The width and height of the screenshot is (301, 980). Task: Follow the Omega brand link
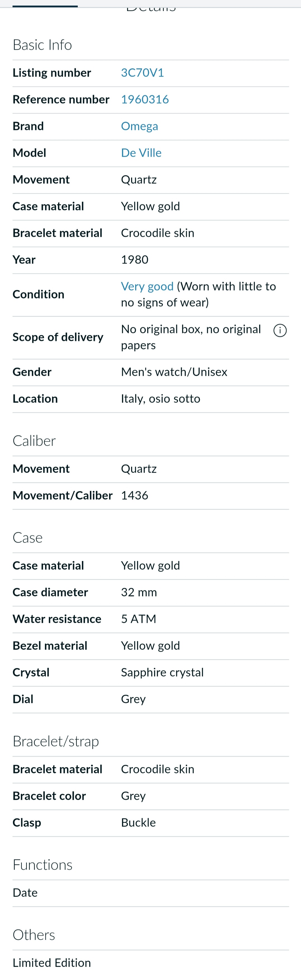[139, 126]
